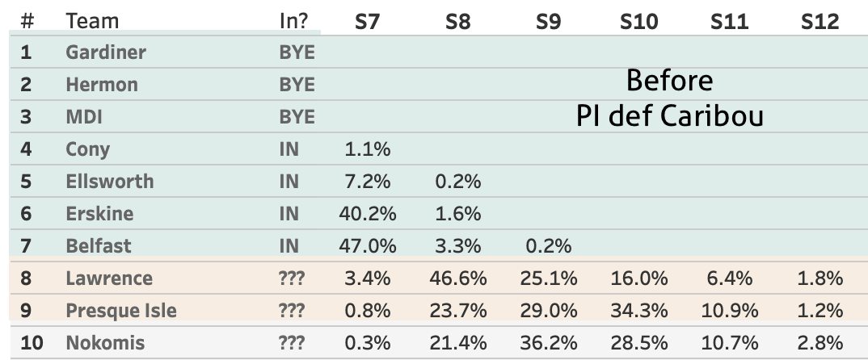Select Erskine's 40.2% S7 cell
Screen dimensions: 868x360
click(x=367, y=213)
